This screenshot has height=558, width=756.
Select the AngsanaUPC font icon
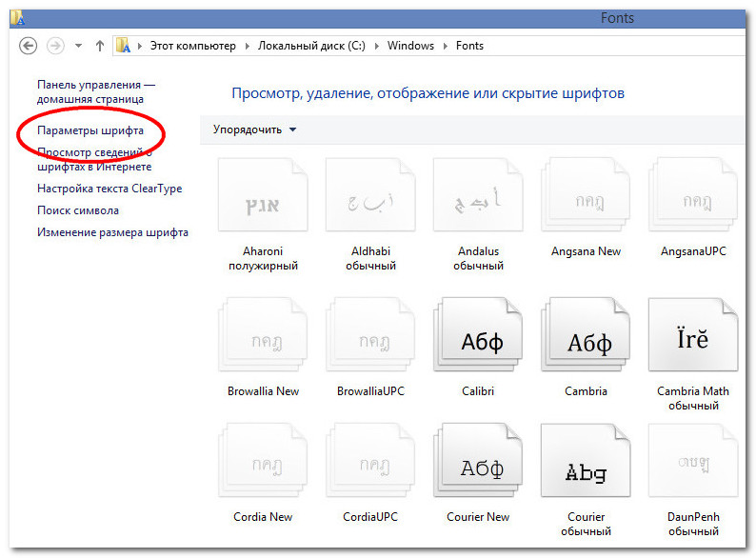[x=693, y=195]
